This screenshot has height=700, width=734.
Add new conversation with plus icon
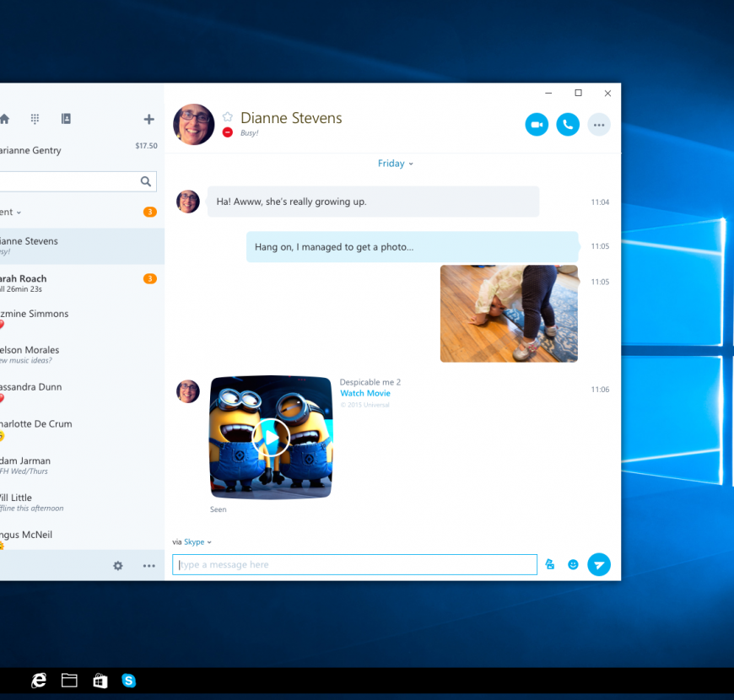pos(148,119)
